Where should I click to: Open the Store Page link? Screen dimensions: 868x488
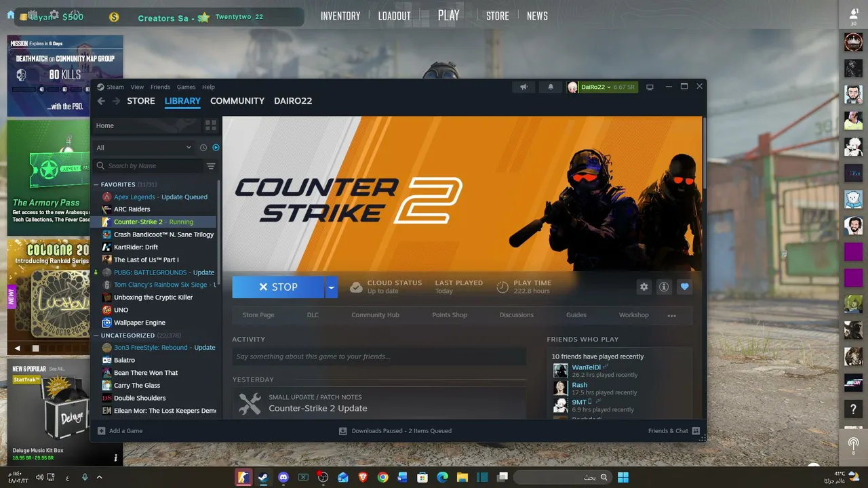tap(258, 315)
